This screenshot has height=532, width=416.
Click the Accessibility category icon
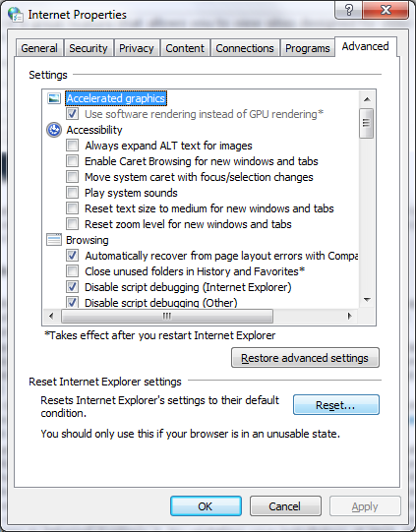click(54, 130)
